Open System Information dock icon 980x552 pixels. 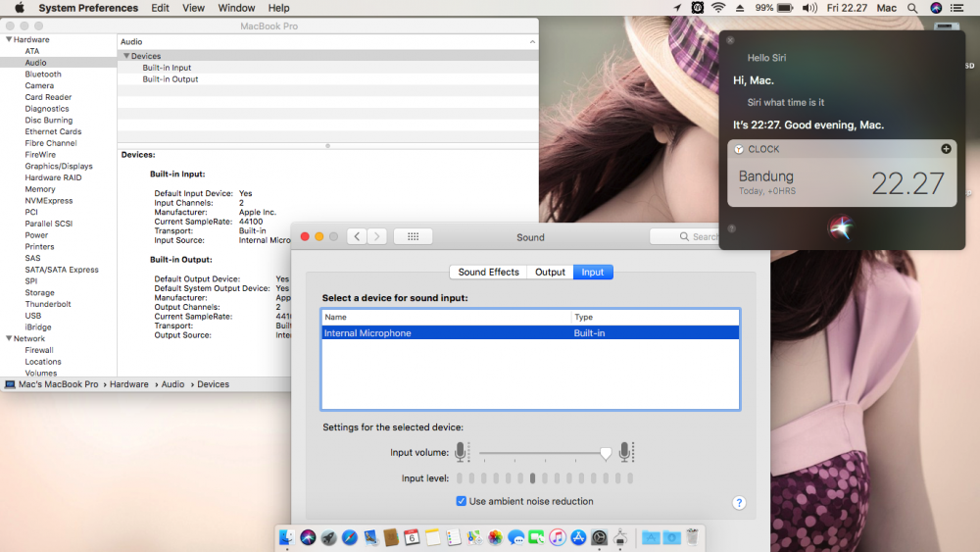(x=620, y=537)
